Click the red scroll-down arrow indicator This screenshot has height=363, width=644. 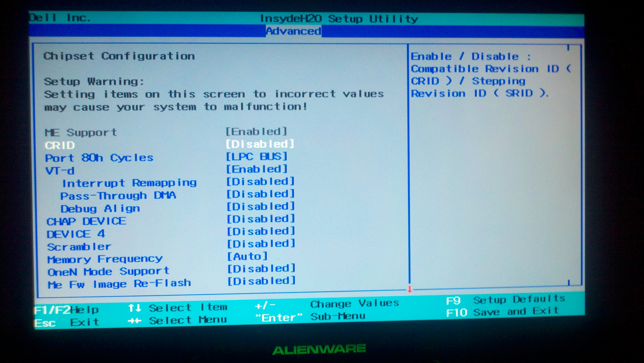click(409, 289)
